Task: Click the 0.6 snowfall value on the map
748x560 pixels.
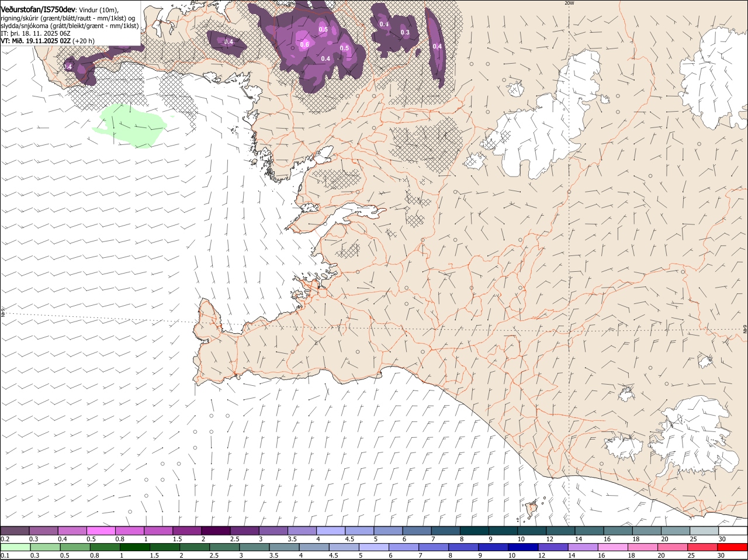Action: (x=304, y=44)
